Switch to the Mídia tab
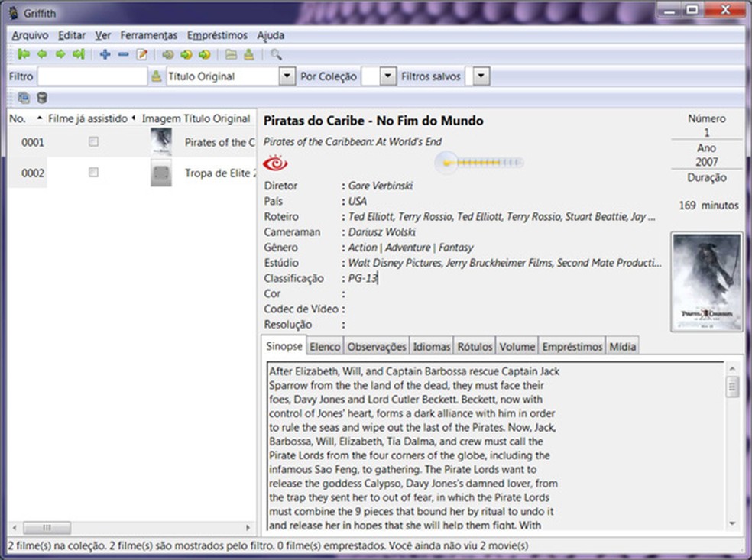The width and height of the screenshot is (752, 560). click(623, 347)
